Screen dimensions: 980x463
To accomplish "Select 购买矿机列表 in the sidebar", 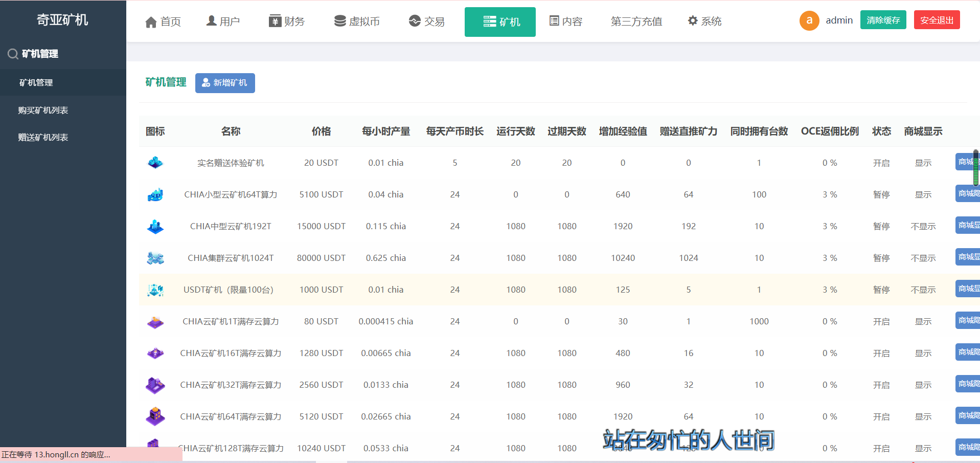I will (x=43, y=110).
